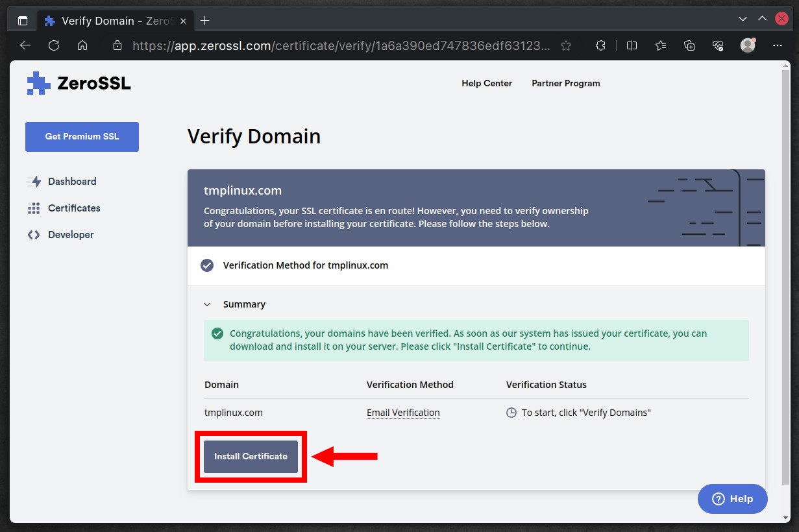Viewport: 799px width, 532px height.
Task: Click the ZeroSSL logo
Action: click(x=79, y=83)
